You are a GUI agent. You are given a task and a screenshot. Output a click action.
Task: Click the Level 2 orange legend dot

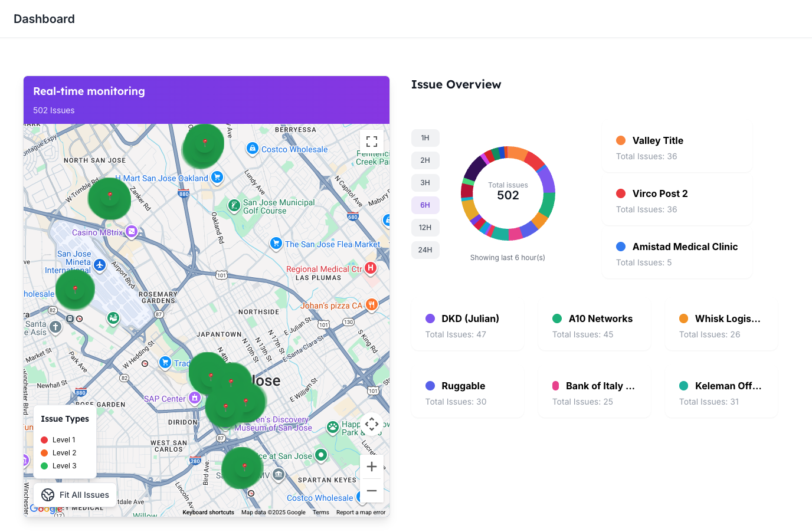pyautogui.click(x=44, y=453)
